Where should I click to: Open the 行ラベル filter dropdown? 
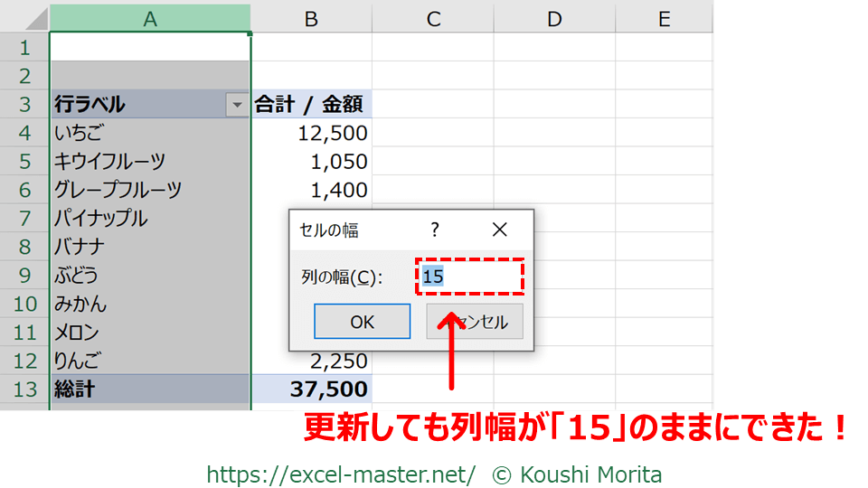coord(237,105)
